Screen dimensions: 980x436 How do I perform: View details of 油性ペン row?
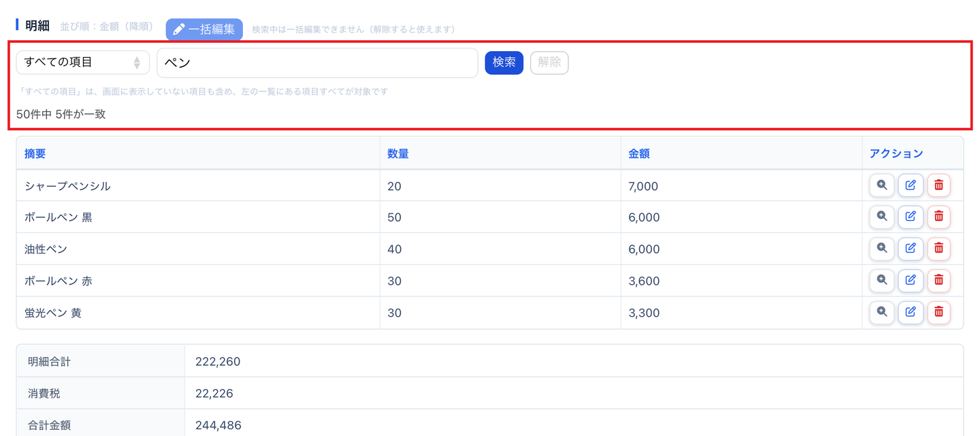pos(882,249)
